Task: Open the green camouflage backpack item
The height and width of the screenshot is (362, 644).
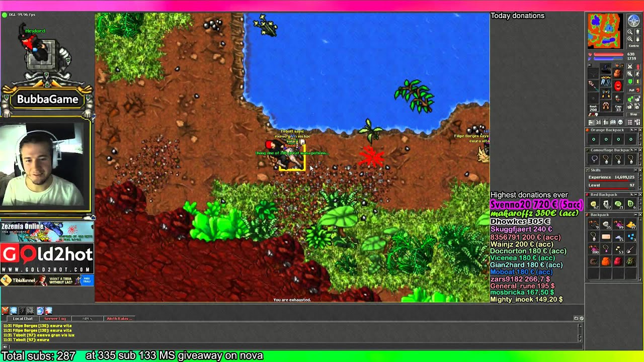Action: point(630,261)
